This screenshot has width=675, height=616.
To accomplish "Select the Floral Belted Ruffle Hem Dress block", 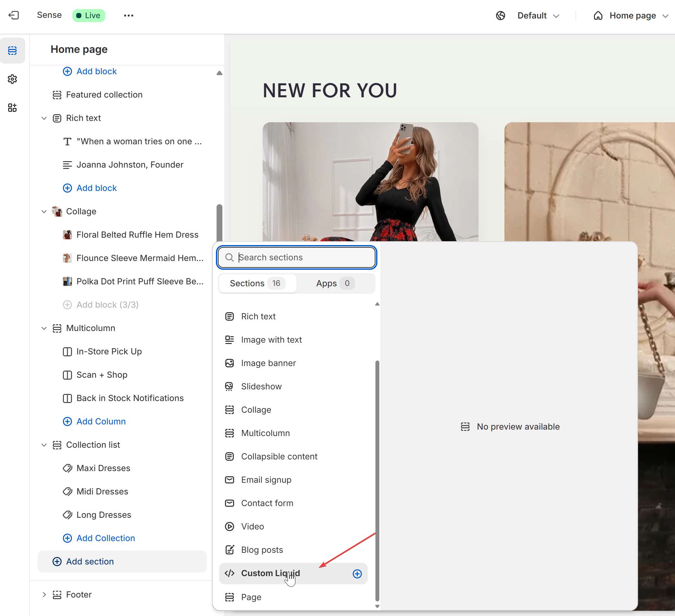I will pyautogui.click(x=137, y=235).
